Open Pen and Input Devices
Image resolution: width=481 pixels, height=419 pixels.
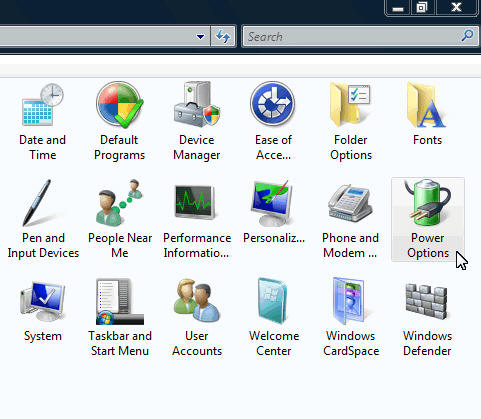point(43,219)
